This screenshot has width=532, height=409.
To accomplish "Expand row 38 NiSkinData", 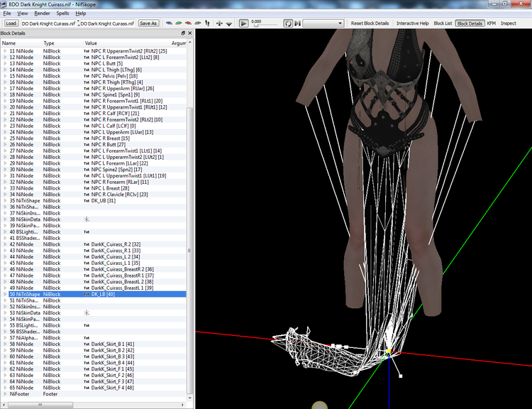I will coord(5,219).
